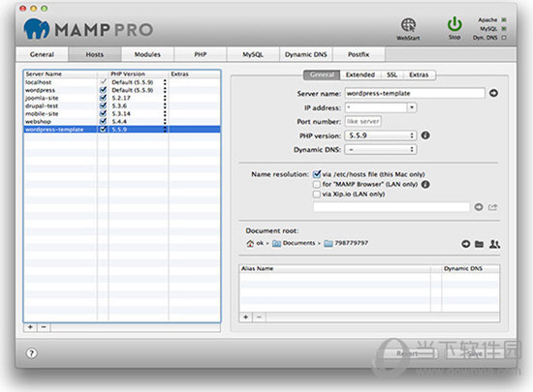Switch to MySQL tab
The image size is (533, 392).
253,54
